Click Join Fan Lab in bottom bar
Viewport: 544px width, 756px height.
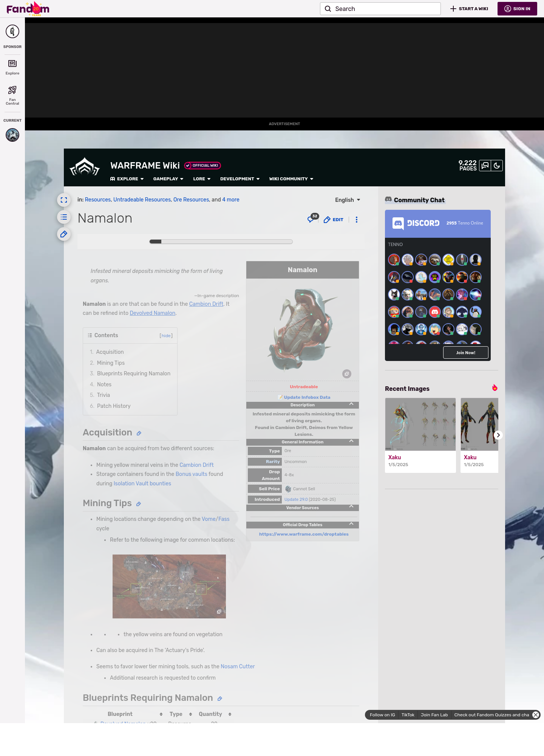(x=434, y=715)
